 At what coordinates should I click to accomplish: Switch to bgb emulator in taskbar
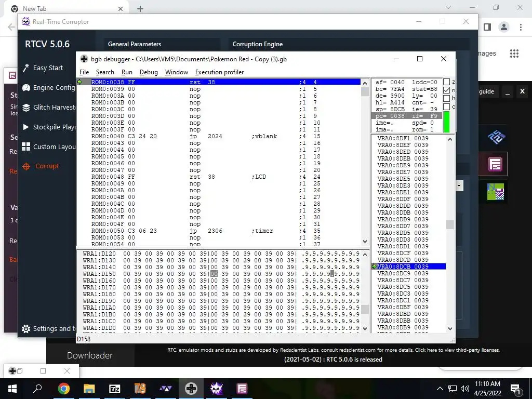coord(191,389)
